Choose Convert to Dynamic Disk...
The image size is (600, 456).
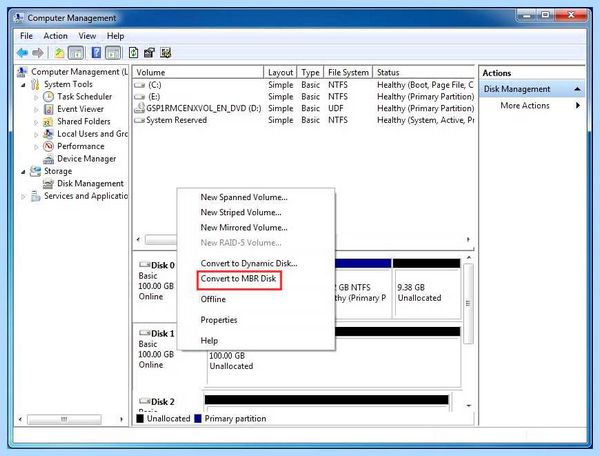(x=249, y=264)
